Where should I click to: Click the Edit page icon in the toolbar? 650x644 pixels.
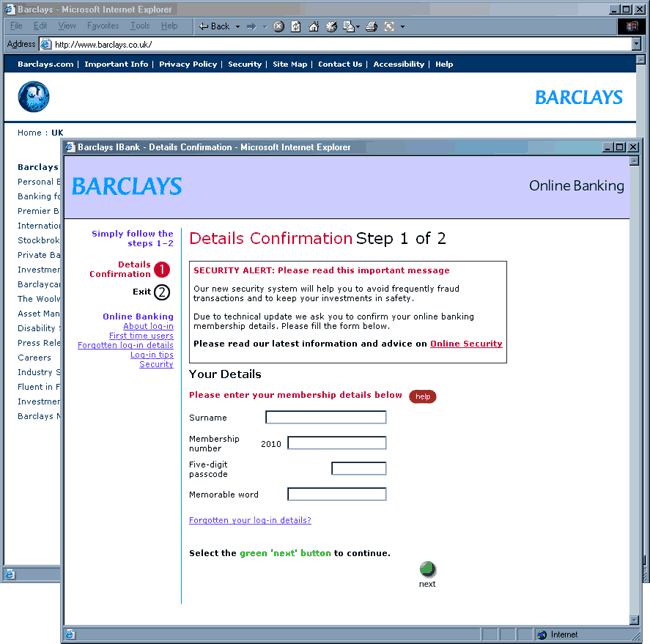pyautogui.click(x=349, y=27)
